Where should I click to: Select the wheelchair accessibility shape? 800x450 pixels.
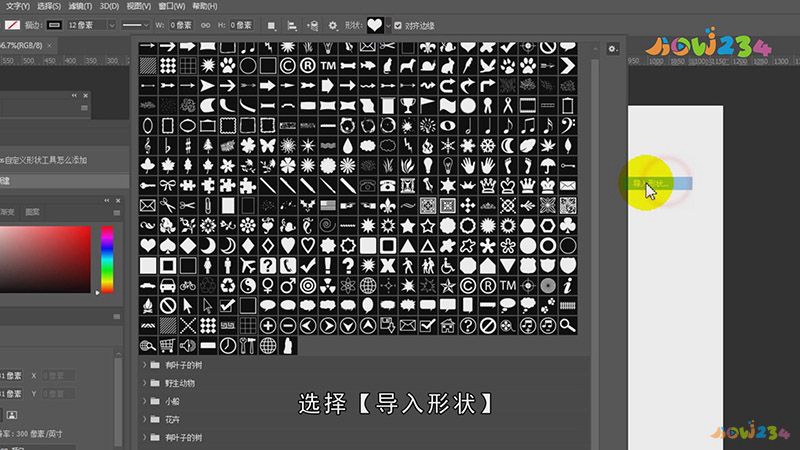(x=447, y=265)
